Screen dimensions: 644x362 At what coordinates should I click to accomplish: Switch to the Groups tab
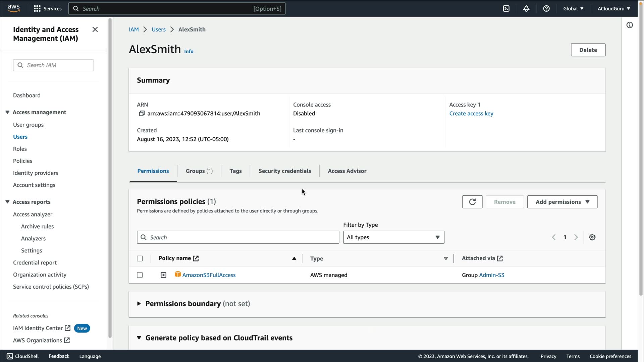click(199, 171)
